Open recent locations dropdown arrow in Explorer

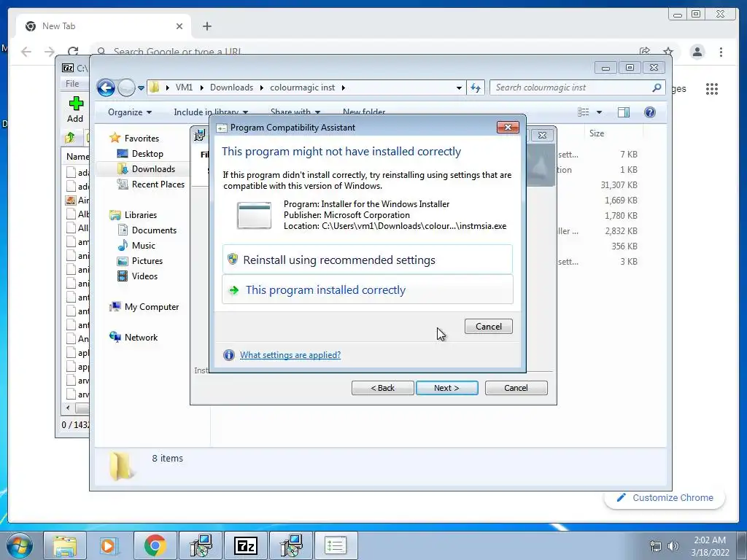tap(141, 87)
